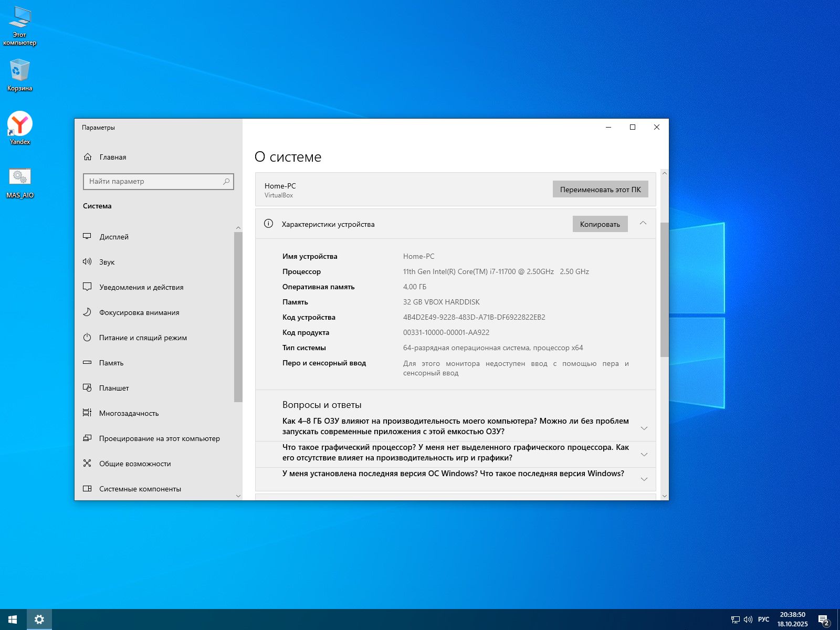
Task: Click the search magnifier icon in settings
Action: [x=226, y=182]
